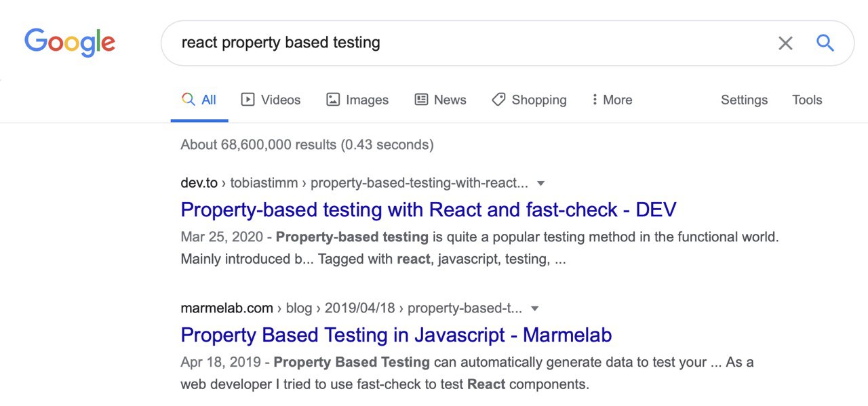Viewport: 868px width, 406px height.
Task: Open Property-based testing with React and fast-check
Action: pyautogui.click(x=429, y=209)
